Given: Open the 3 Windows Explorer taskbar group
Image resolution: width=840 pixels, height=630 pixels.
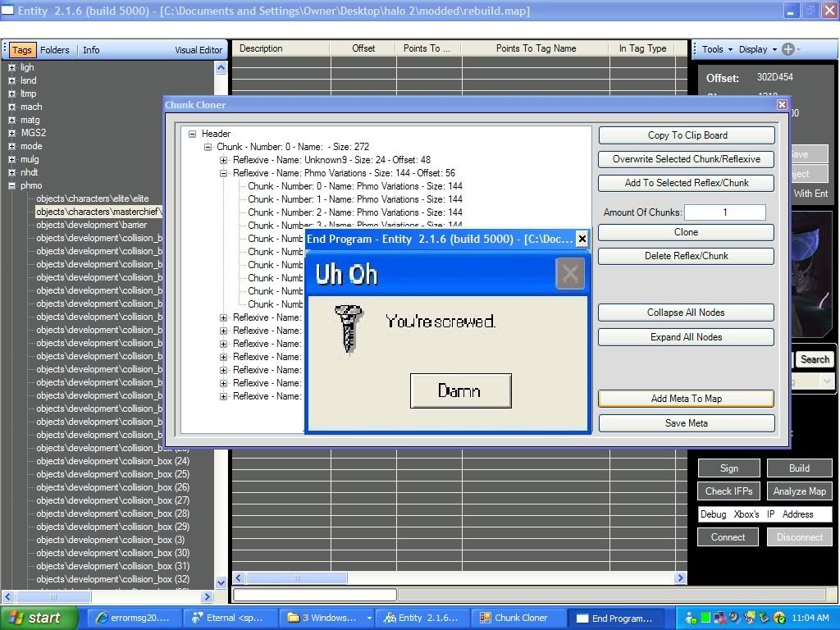Looking at the screenshot, I should (x=327, y=619).
